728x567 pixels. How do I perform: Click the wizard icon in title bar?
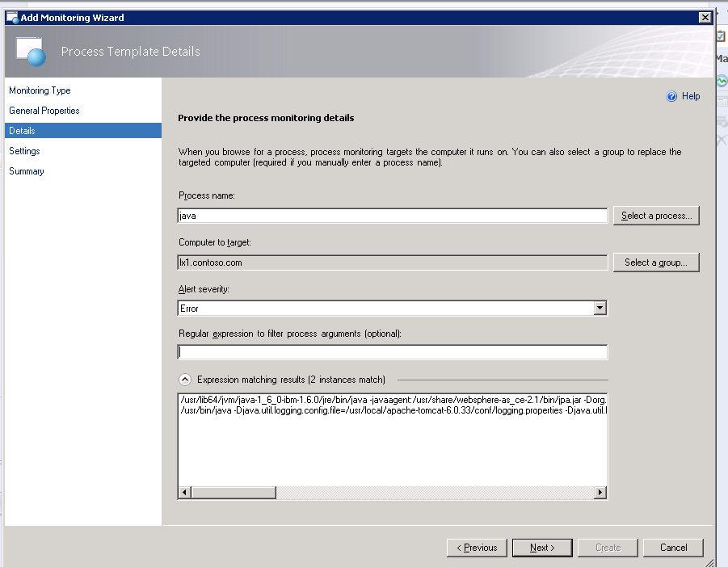[12, 18]
